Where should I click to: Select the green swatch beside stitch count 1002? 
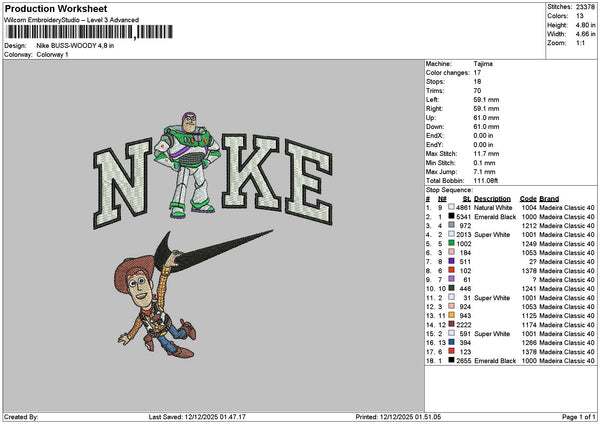(452, 243)
